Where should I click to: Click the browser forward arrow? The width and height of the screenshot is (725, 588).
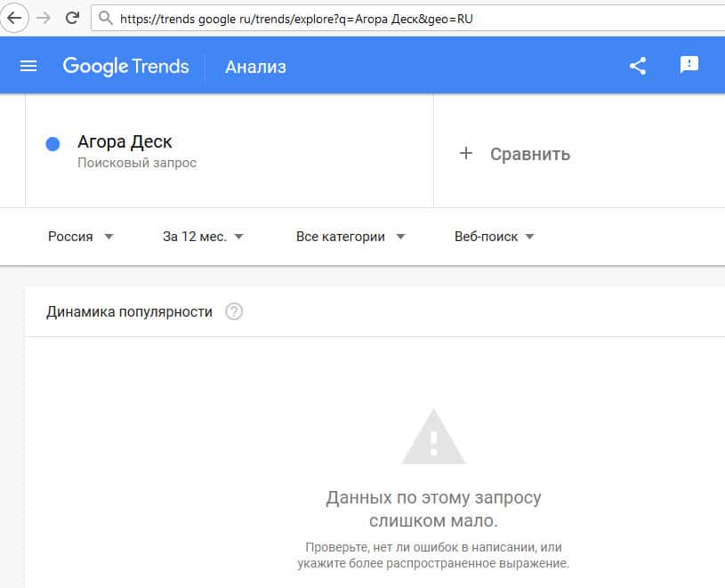coord(44,17)
